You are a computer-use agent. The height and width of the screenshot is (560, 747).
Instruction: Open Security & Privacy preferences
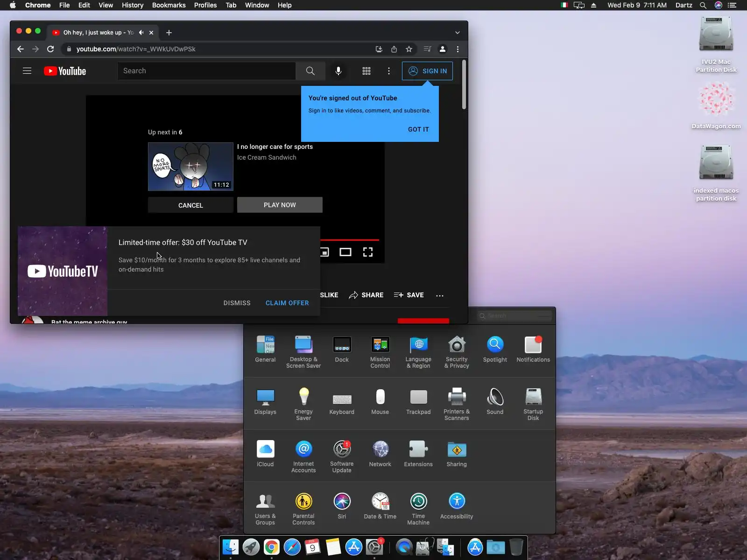pos(457,352)
